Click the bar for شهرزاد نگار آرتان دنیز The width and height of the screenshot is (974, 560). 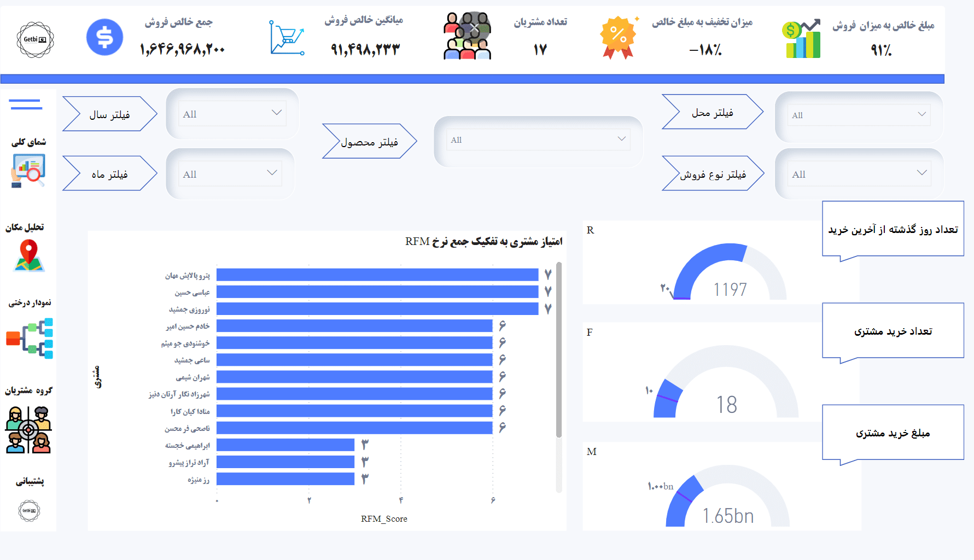click(x=354, y=394)
